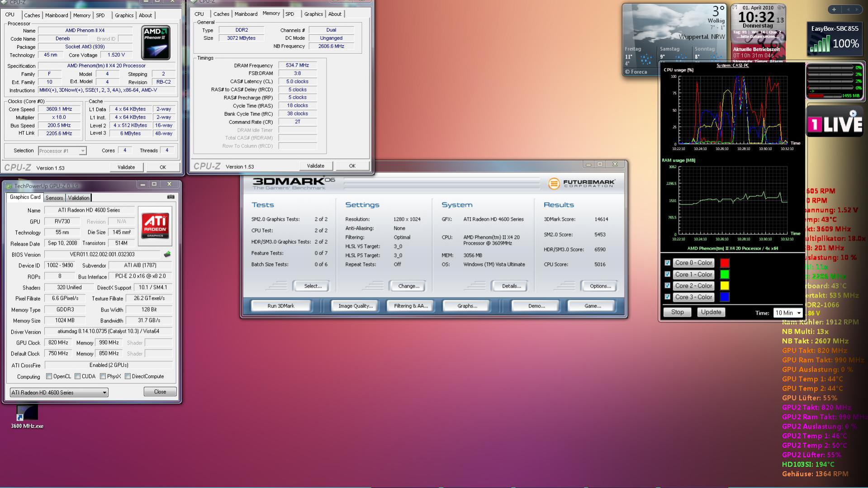Click the GPU-Z title bar icon

(9, 185)
